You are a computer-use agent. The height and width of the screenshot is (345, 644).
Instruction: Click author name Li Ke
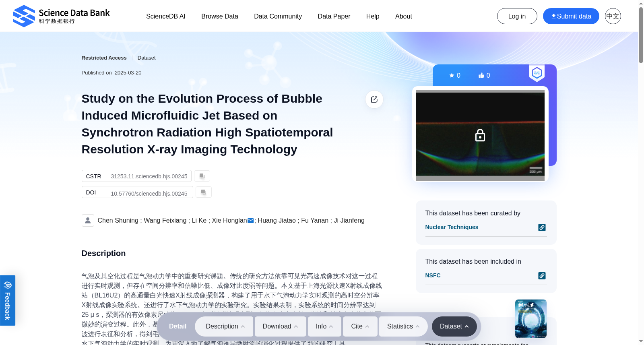coord(199,220)
